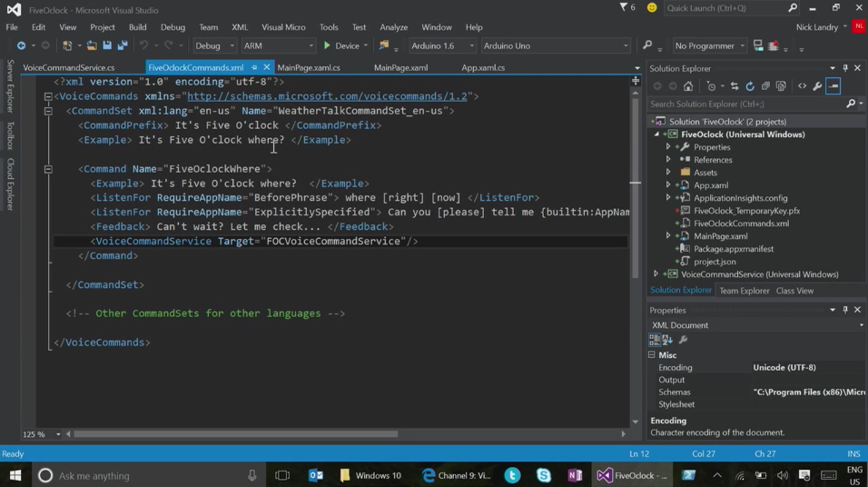868x487 pixels.
Task: Open Outlook from Windows taskbar
Action: pyautogui.click(x=316, y=475)
